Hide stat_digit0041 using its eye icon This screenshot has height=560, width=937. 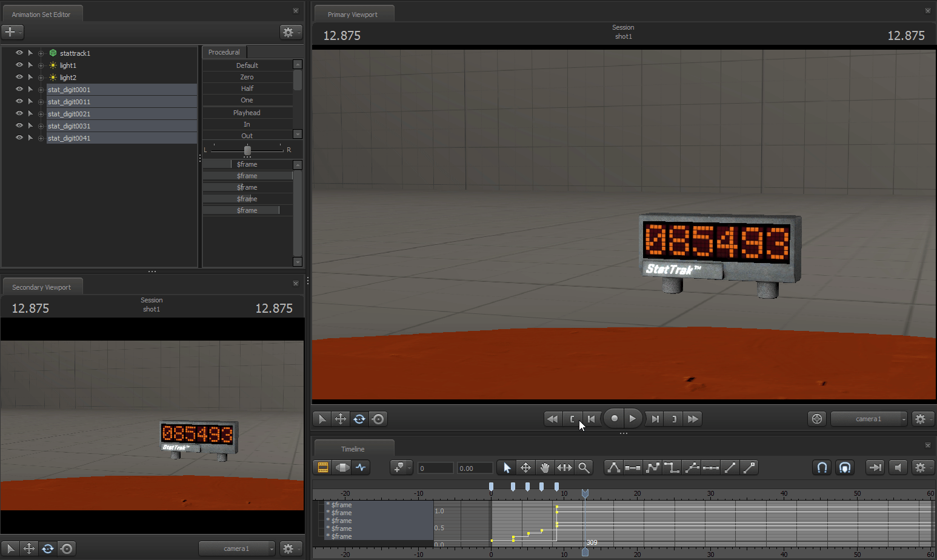19,138
